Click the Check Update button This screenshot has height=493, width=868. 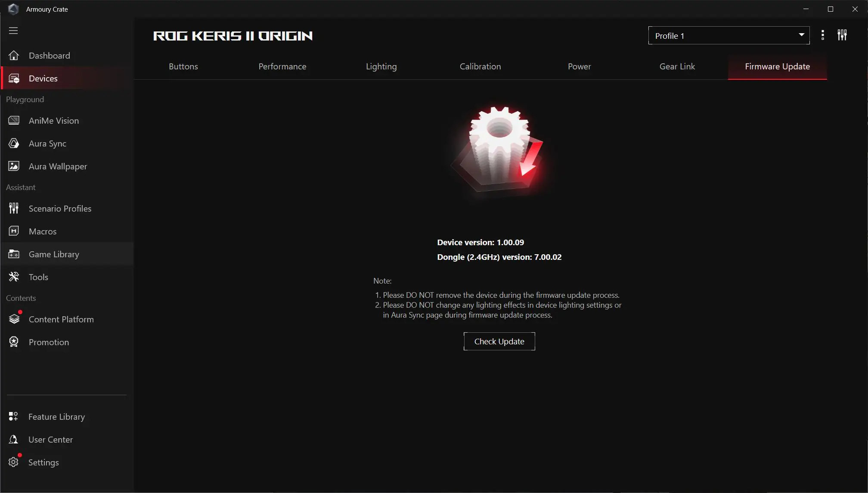click(499, 341)
